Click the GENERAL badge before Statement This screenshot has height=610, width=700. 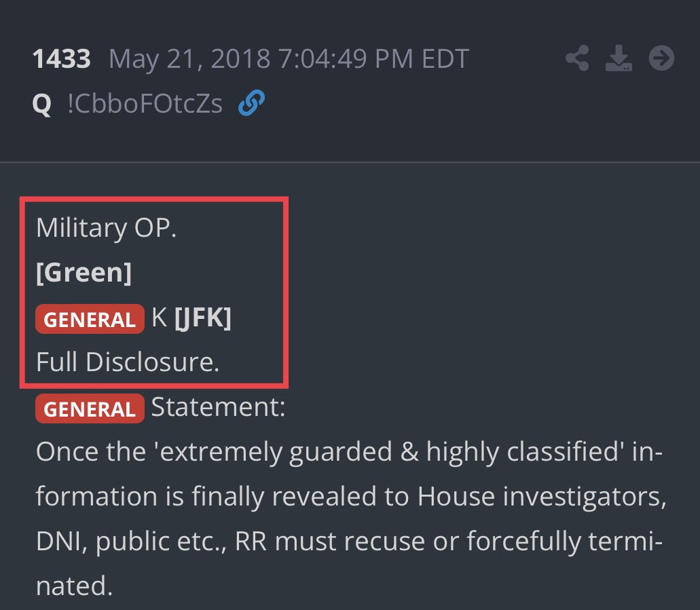[90, 409]
